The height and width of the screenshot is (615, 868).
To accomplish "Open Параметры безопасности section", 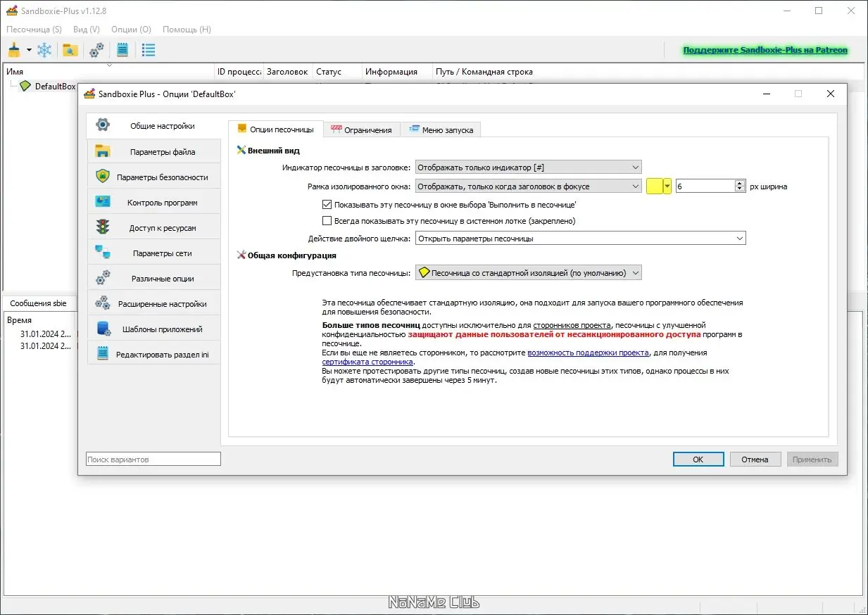I will pyautogui.click(x=153, y=177).
